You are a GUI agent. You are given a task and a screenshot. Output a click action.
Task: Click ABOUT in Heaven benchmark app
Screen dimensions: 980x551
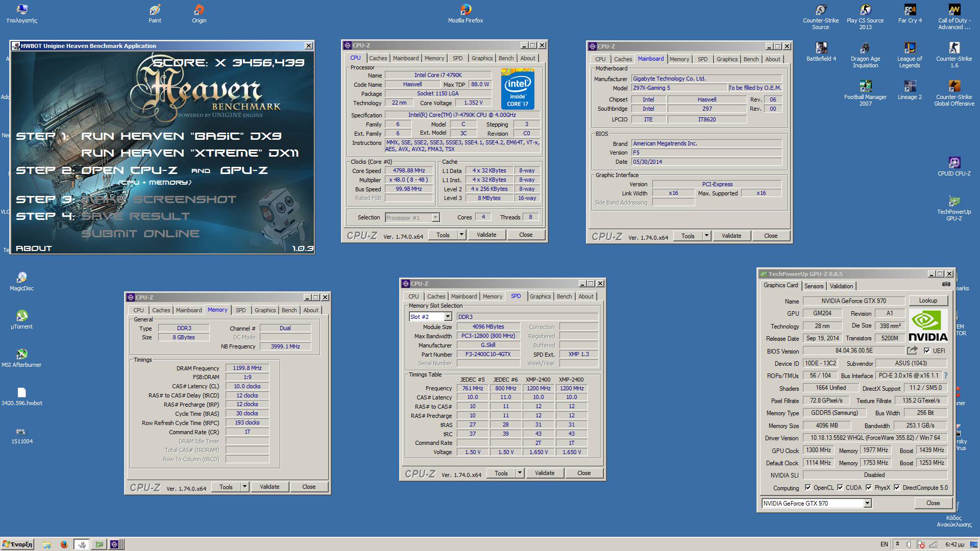[x=34, y=248]
